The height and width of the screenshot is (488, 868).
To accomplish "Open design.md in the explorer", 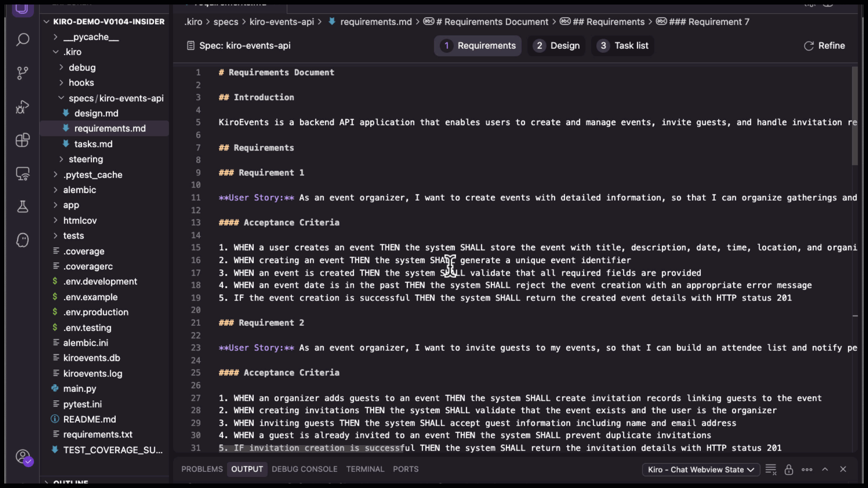I will click(104, 113).
